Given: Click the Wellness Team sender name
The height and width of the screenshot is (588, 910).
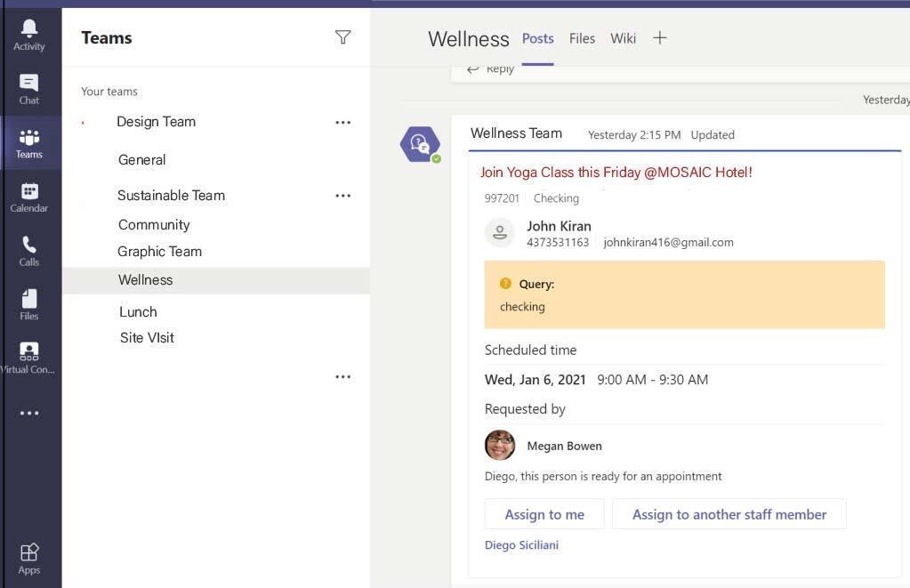Looking at the screenshot, I should [516, 133].
